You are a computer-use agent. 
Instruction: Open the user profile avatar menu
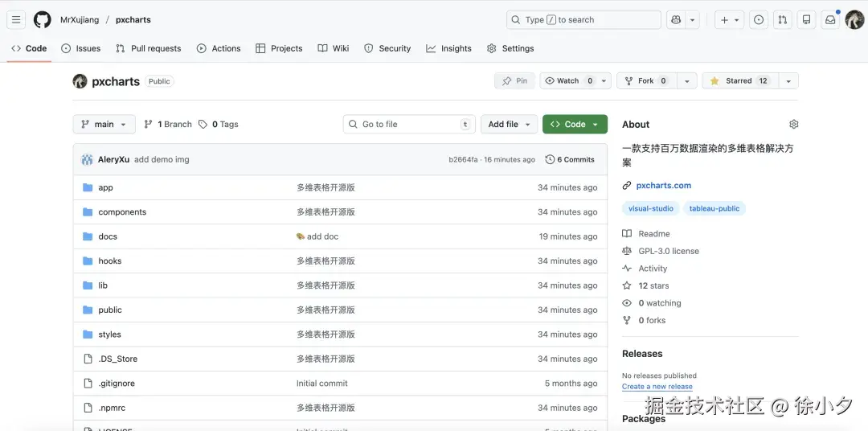pyautogui.click(x=854, y=20)
